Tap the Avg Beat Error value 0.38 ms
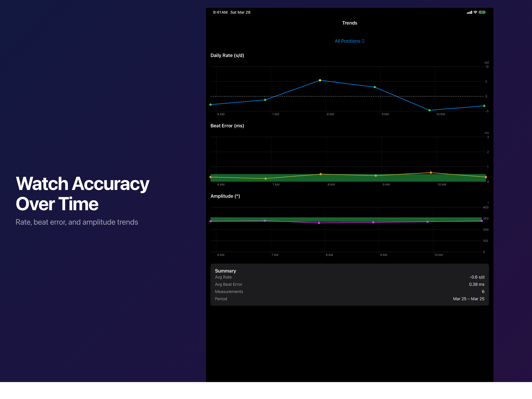This screenshot has height=399, width=532. pyautogui.click(x=477, y=284)
